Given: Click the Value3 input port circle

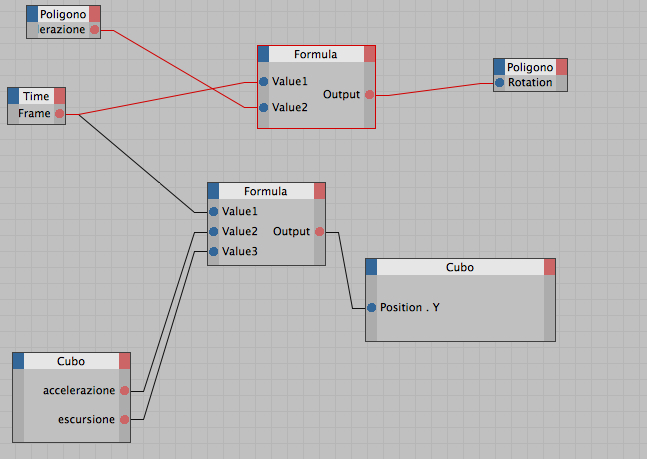Looking at the screenshot, I should click(213, 251).
